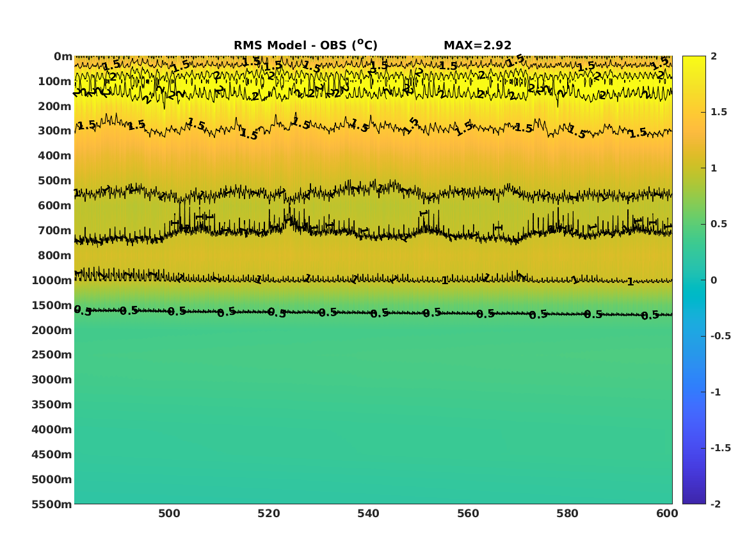Click the dark blue bottom of the colorbar

point(694,498)
